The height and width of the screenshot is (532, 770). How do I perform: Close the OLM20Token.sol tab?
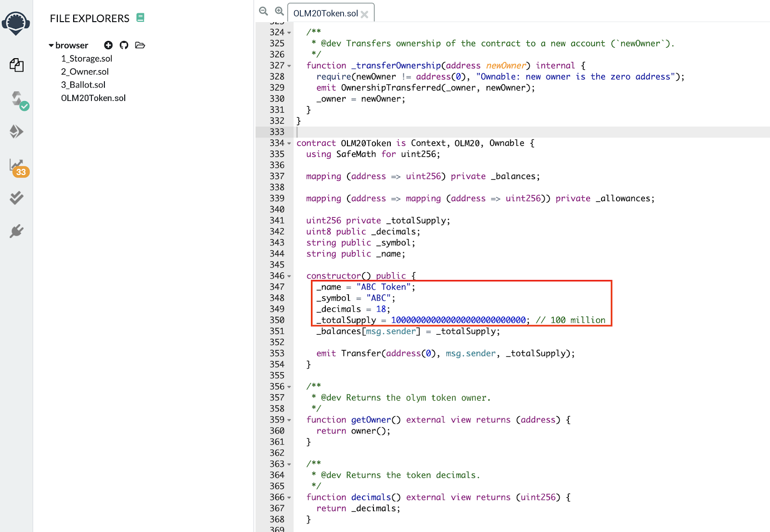tap(365, 14)
